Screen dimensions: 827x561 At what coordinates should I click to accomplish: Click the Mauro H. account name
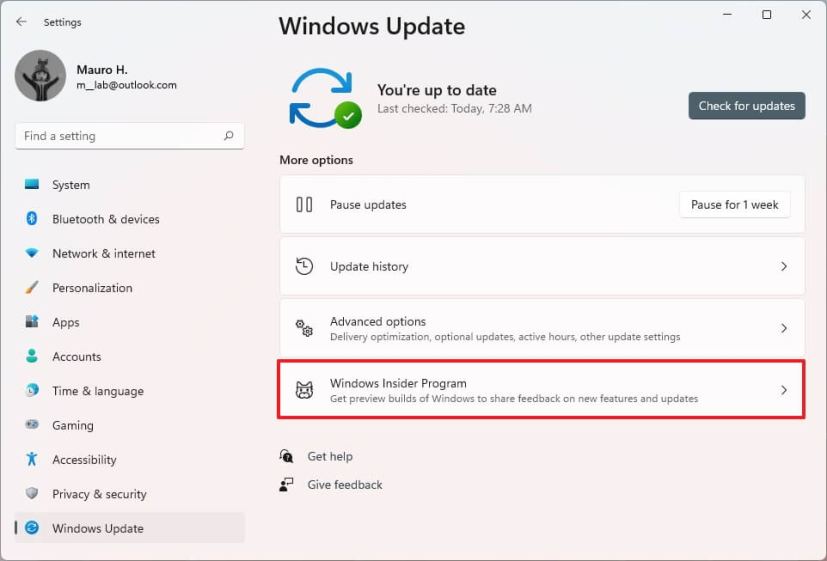point(102,70)
